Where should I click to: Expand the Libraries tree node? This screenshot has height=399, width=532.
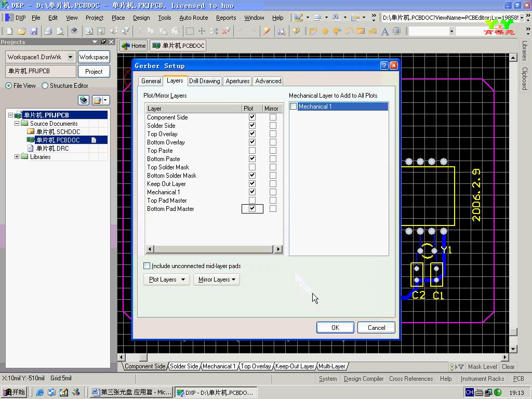coord(17,157)
